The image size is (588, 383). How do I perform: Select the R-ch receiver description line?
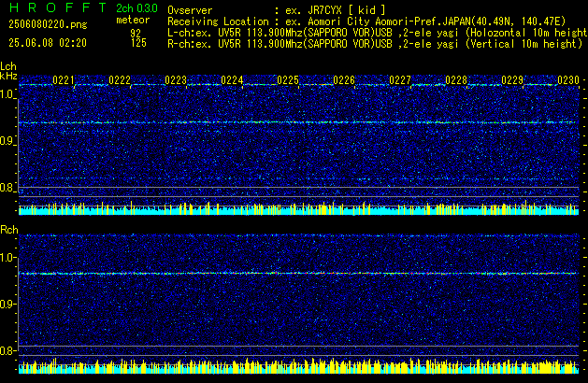click(375, 44)
